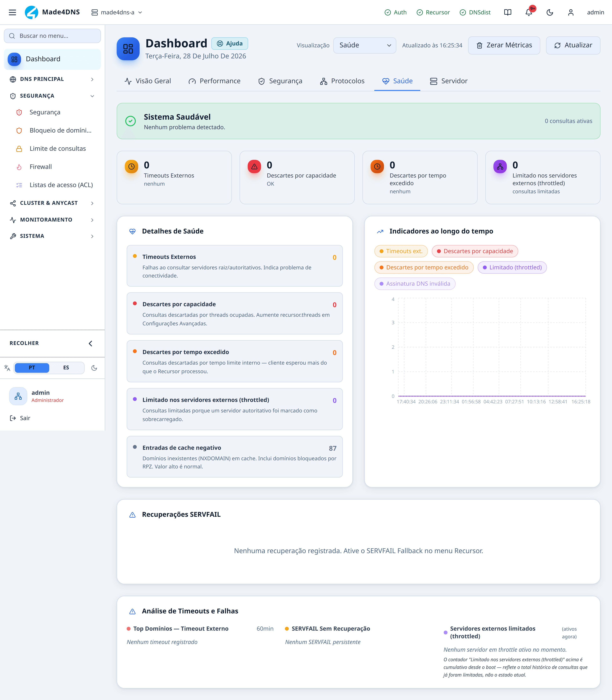Click the Atualizar button
The height and width of the screenshot is (700, 612).
click(x=573, y=45)
